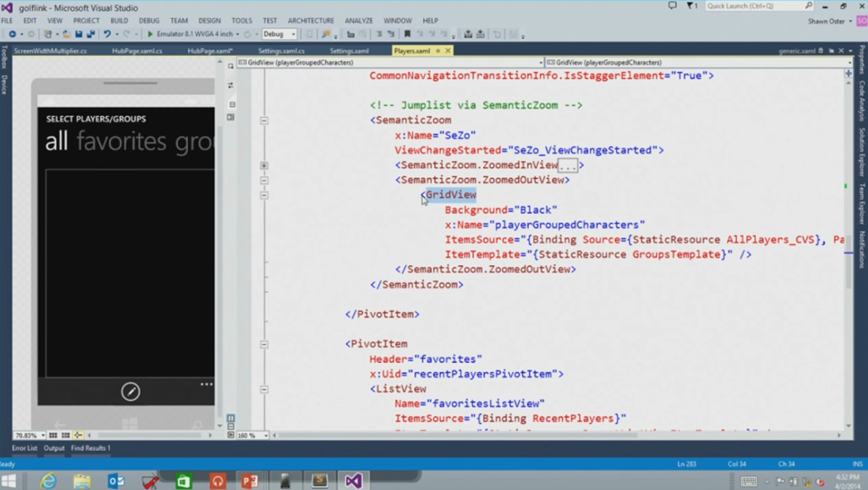The width and height of the screenshot is (868, 490).
Task: Click the New Project toolbar icon
Action: (48, 34)
